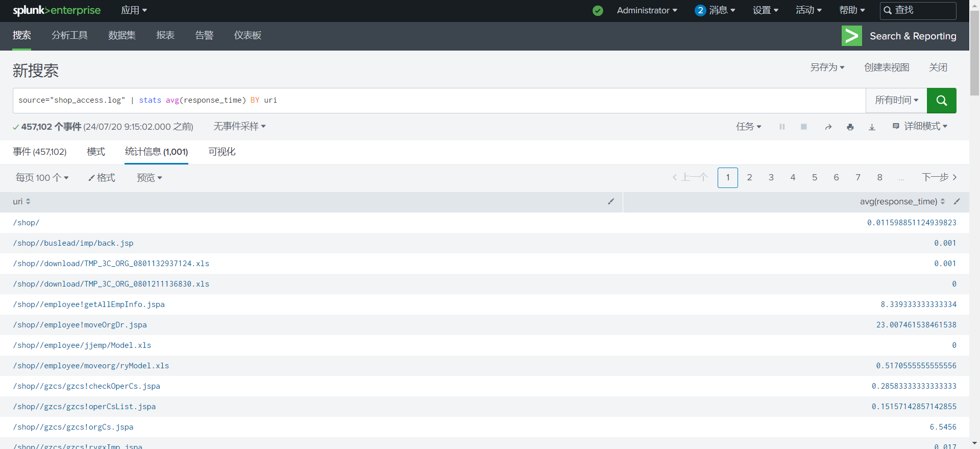980x449 pixels.
Task: Click the /shop//employee!moveOrgDr.jspa uri link
Action: [x=80, y=325]
